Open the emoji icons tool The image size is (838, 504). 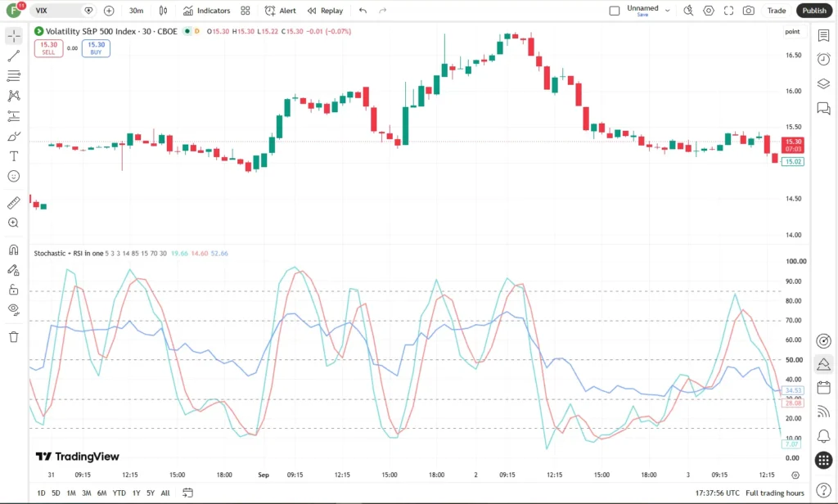(14, 177)
